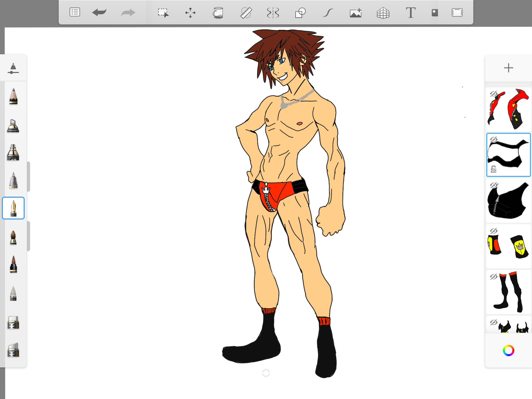532x399 pixels.
Task: Unhide the black jacket layer
Action: click(x=494, y=185)
